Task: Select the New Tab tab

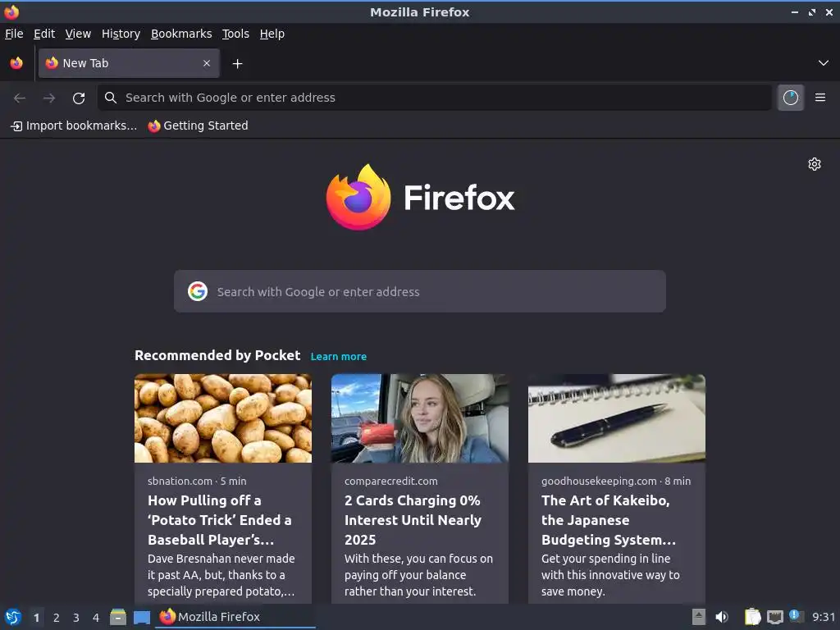Action: click(129, 63)
